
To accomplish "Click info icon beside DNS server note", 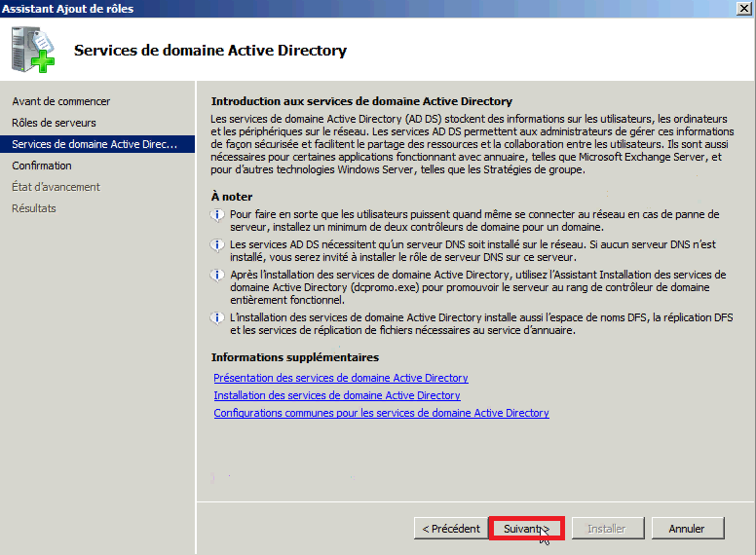I will 217,245.
